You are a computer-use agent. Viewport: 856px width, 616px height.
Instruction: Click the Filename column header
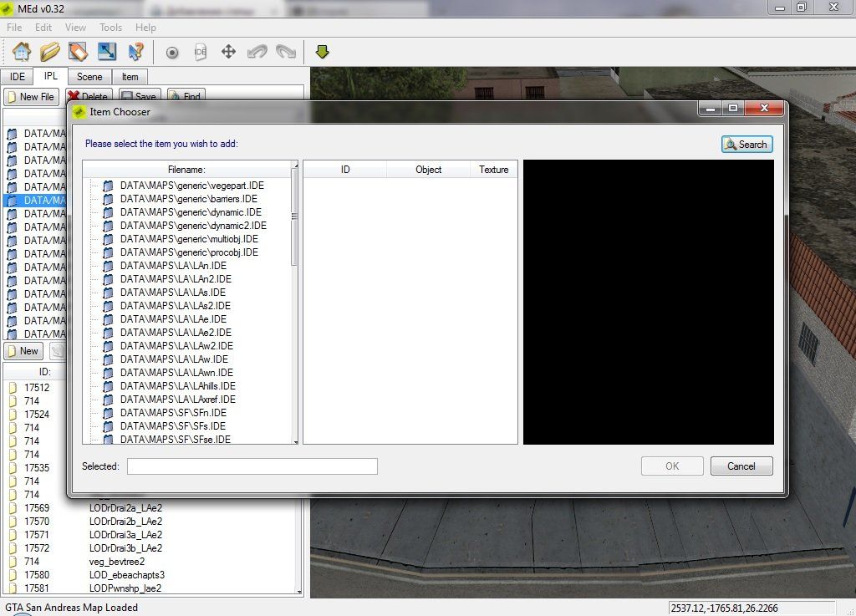pyautogui.click(x=186, y=170)
